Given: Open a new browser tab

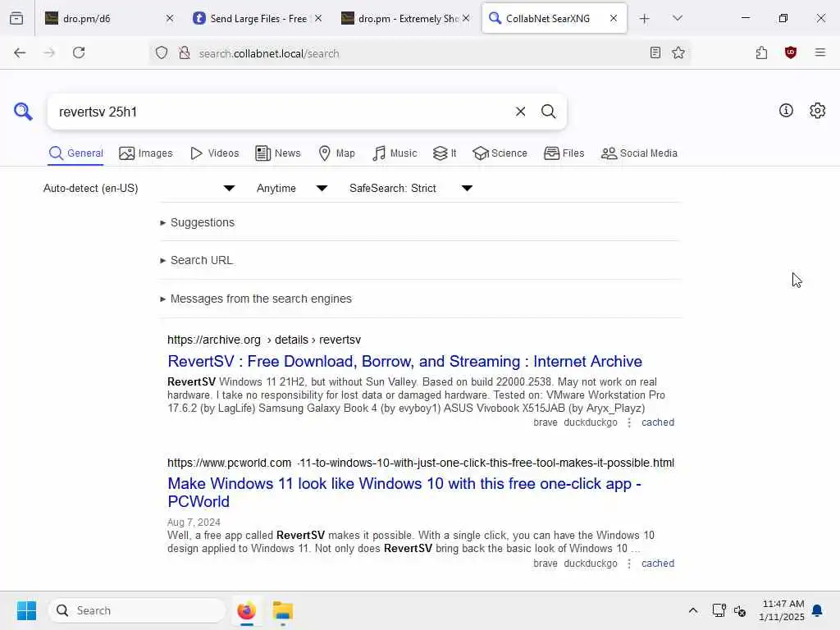Looking at the screenshot, I should click(x=645, y=19).
